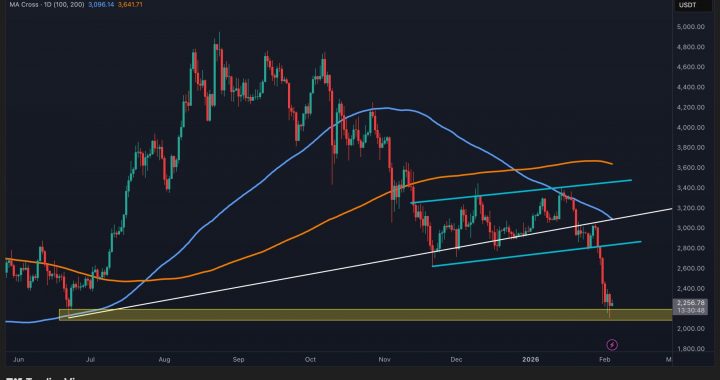Click the Jun label on time axis
Screen dimensions: 720x380
click(x=19, y=360)
